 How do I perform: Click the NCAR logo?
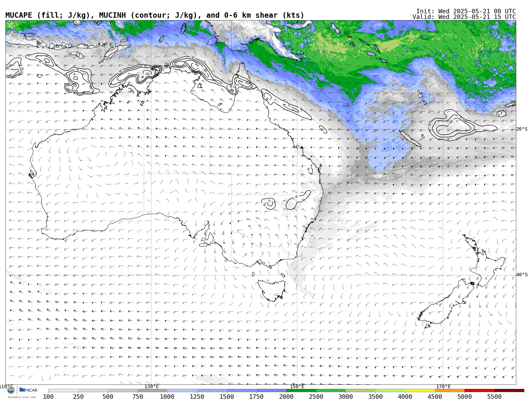click(28, 390)
